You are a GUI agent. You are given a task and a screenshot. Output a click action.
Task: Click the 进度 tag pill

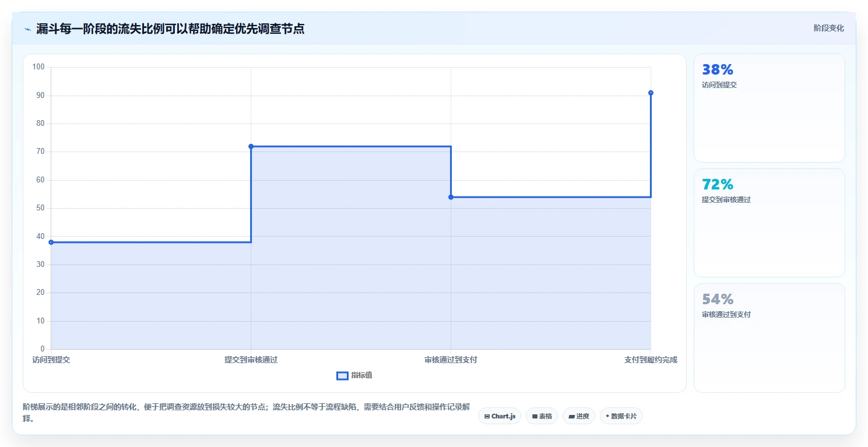(x=579, y=416)
